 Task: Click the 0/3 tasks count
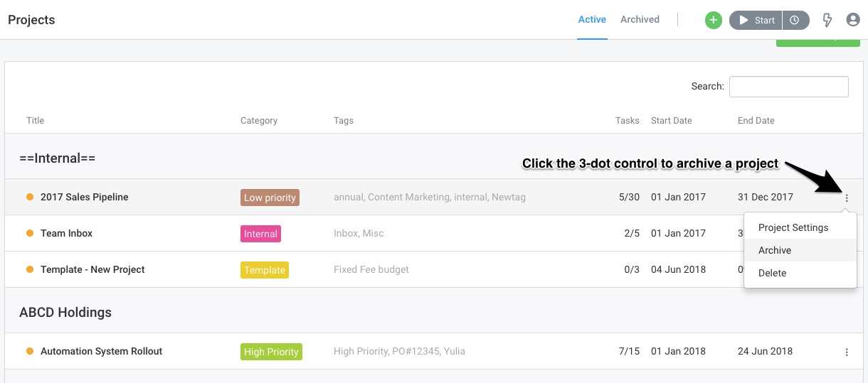point(632,269)
